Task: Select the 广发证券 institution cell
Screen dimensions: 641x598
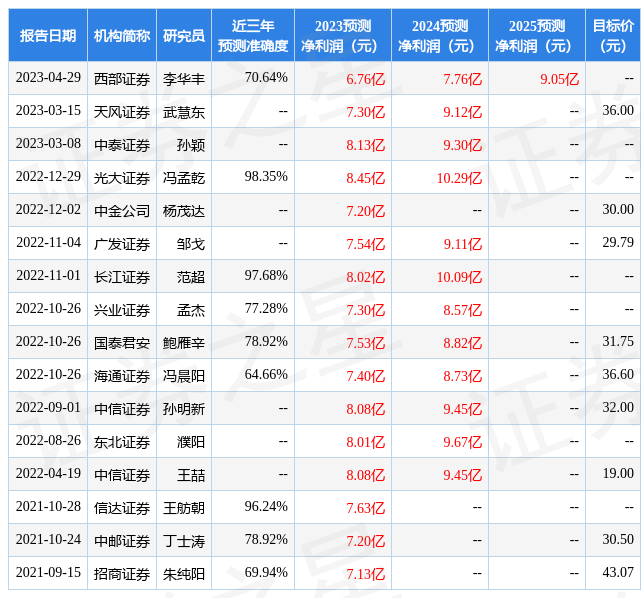Action: pos(122,244)
